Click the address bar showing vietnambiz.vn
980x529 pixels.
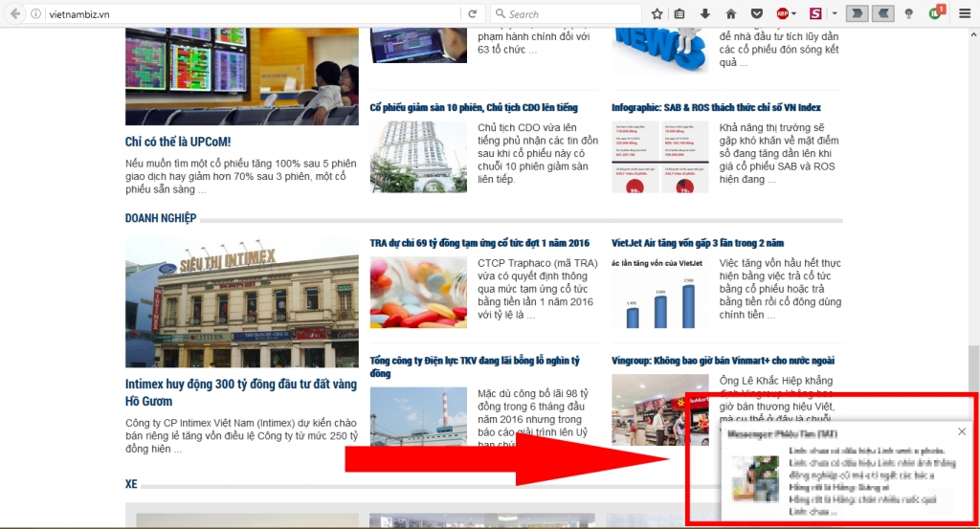point(253,13)
